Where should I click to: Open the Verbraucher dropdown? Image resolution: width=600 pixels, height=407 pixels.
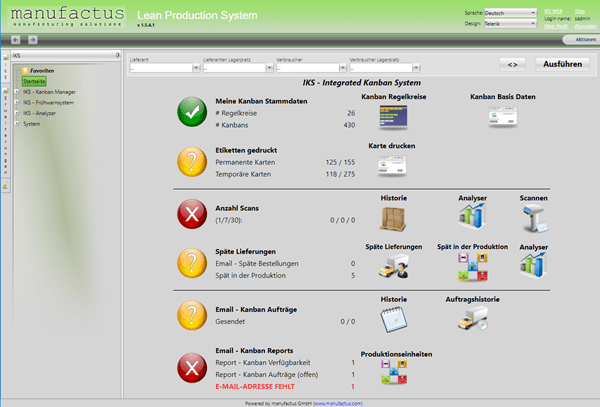343,68
